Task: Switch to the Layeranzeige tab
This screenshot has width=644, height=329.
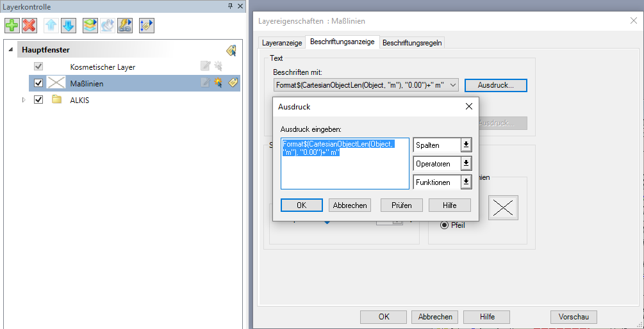Action: click(x=282, y=43)
